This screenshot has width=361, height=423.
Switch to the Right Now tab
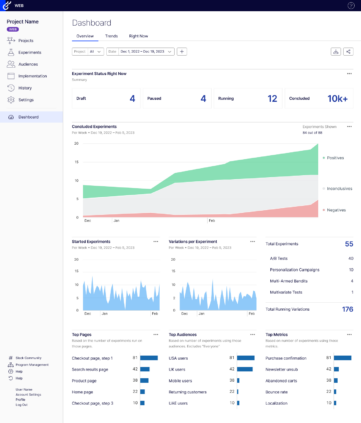coord(138,36)
